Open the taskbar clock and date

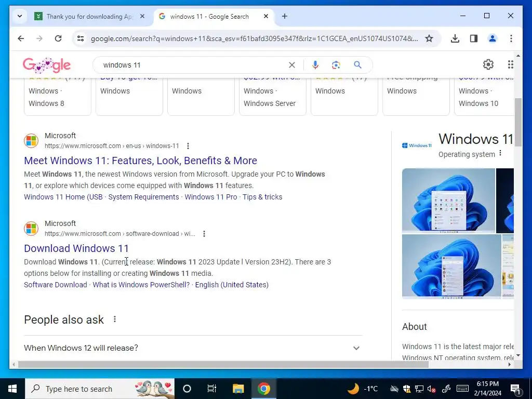[487, 389]
